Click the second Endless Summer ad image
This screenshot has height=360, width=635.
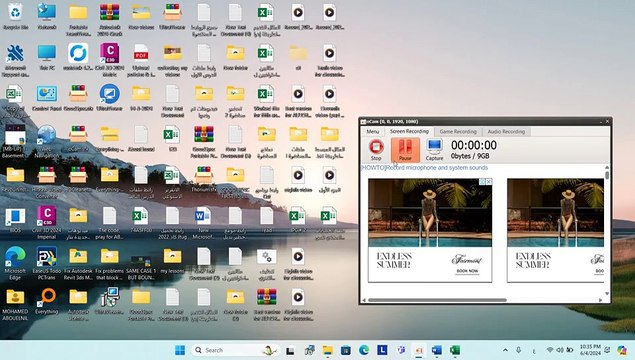pyautogui.click(x=555, y=213)
